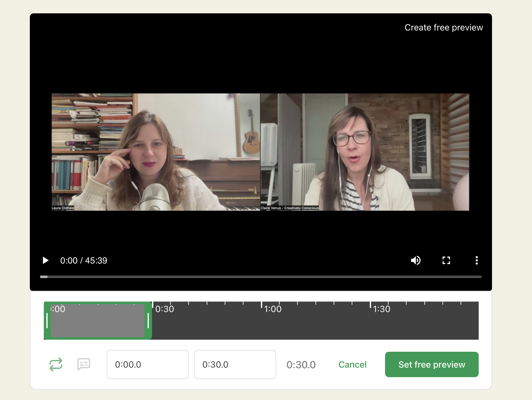Enter fullscreen mode
Viewport: 532px width, 400px height.
tap(446, 261)
